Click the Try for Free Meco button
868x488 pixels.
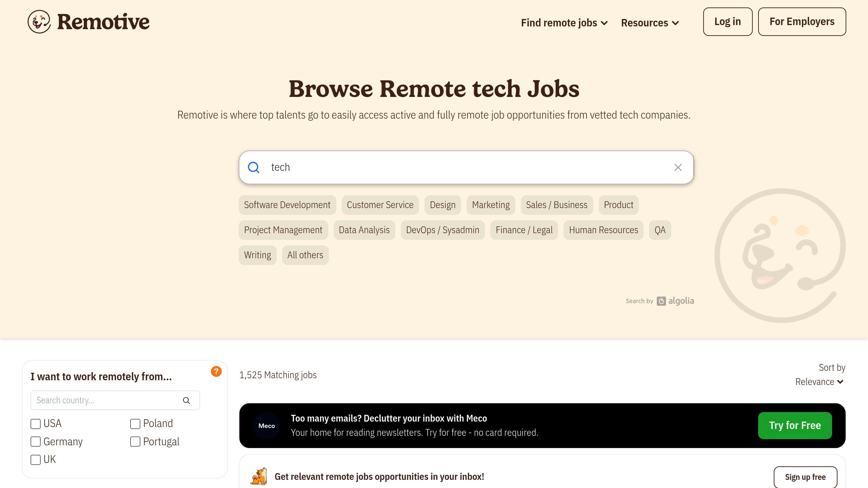pyautogui.click(x=795, y=425)
